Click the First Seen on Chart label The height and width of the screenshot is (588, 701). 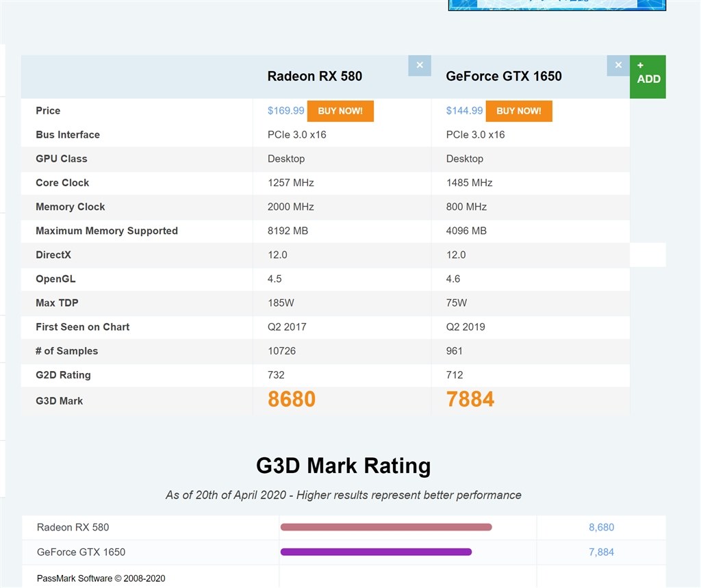(83, 327)
